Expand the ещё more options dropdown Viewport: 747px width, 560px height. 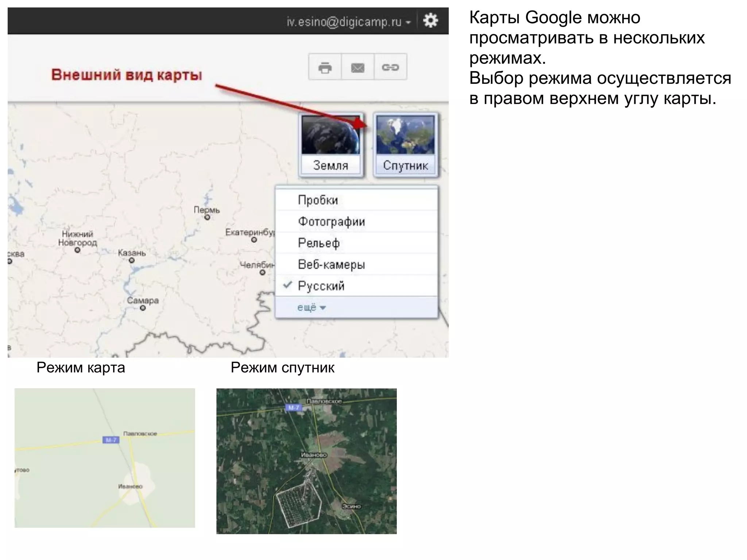307,308
